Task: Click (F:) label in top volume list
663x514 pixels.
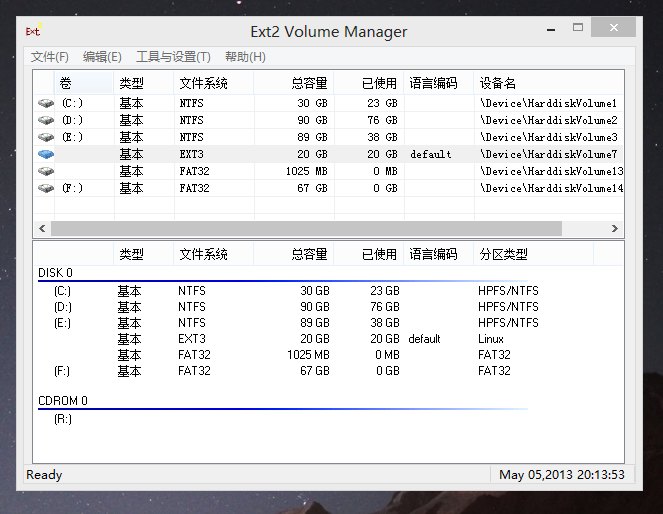Action: pyautogui.click(x=72, y=188)
